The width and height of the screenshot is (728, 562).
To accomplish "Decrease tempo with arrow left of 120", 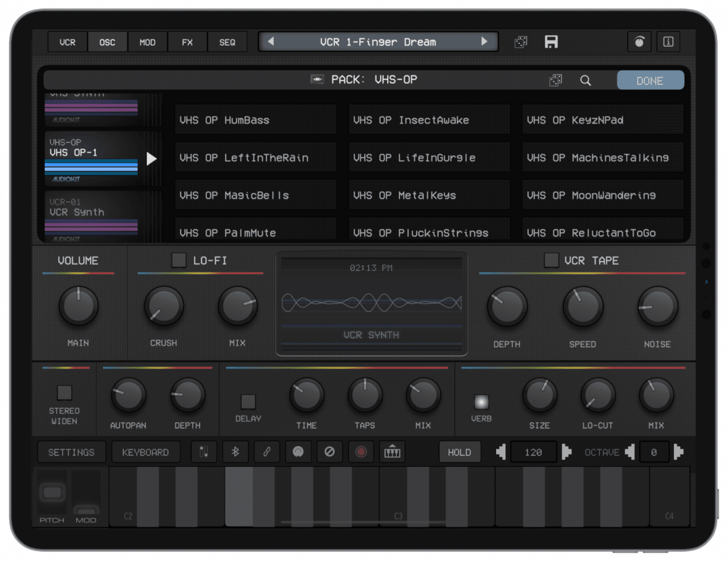I will coord(501,452).
